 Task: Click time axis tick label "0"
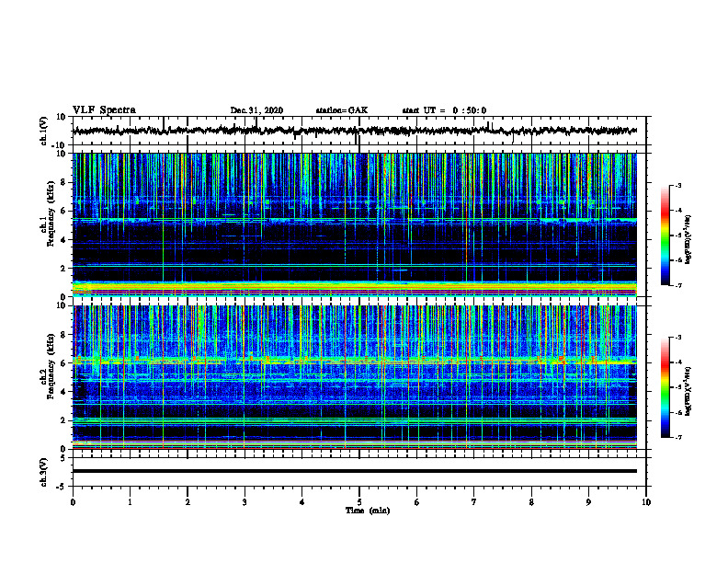(73, 502)
